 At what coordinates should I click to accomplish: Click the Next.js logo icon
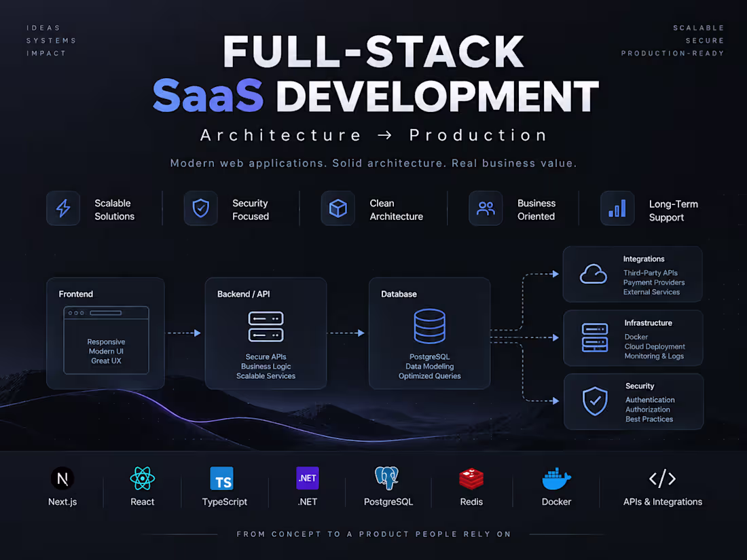(62, 479)
